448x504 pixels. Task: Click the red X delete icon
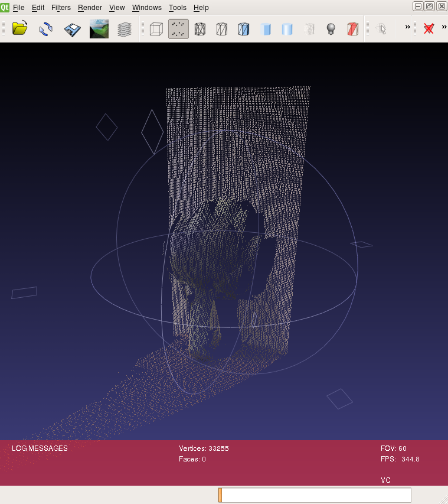click(429, 28)
